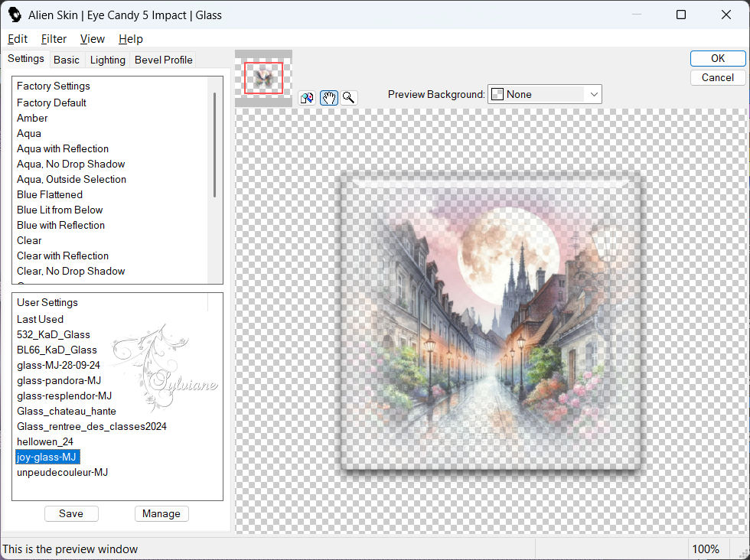
Task: Maximize the Eye Candy dialog window
Action: 681,15
